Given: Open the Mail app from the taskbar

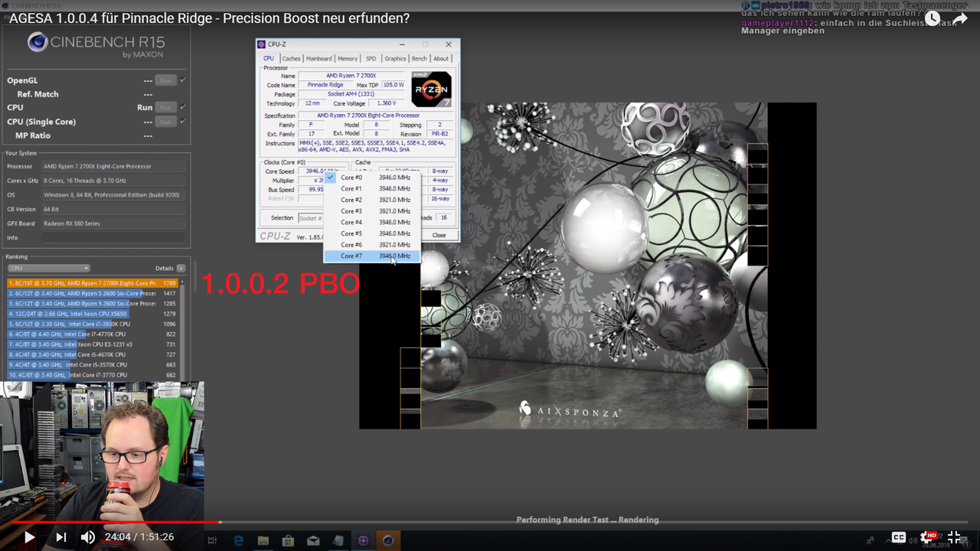Looking at the screenshot, I should (313, 540).
